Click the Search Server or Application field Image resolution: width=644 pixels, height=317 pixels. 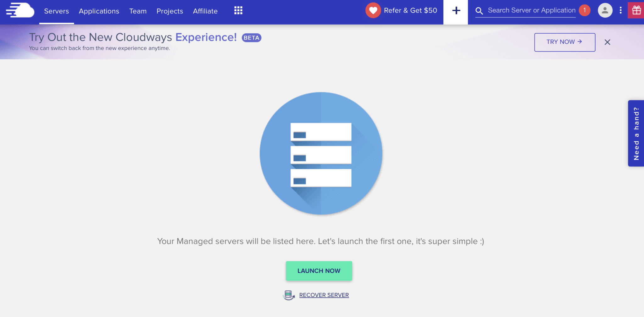pos(531,10)
